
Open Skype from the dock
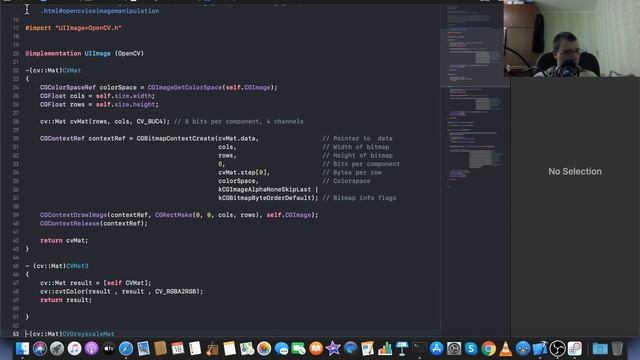[x=471, y=349]
